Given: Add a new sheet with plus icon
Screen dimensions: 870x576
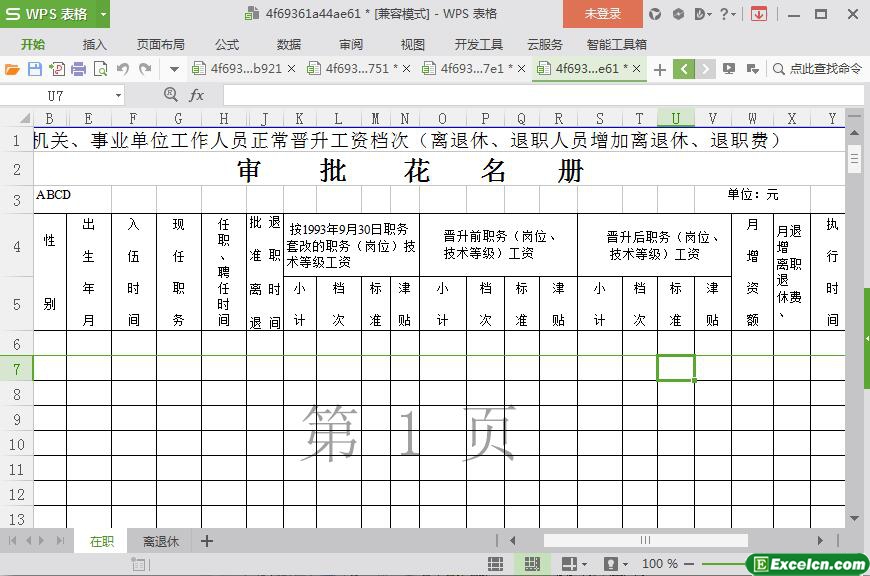Looking at the screenshot, I should [x=207, y=541].
